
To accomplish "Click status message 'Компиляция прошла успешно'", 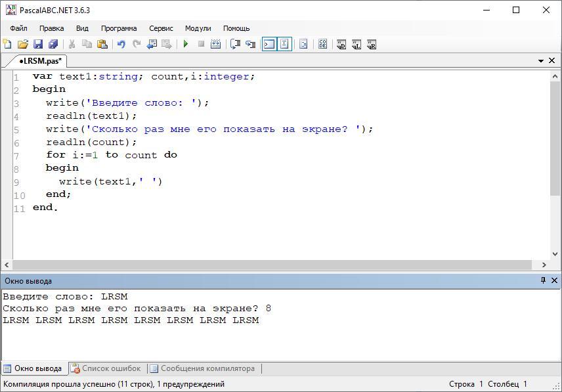I will pos(114,384).
